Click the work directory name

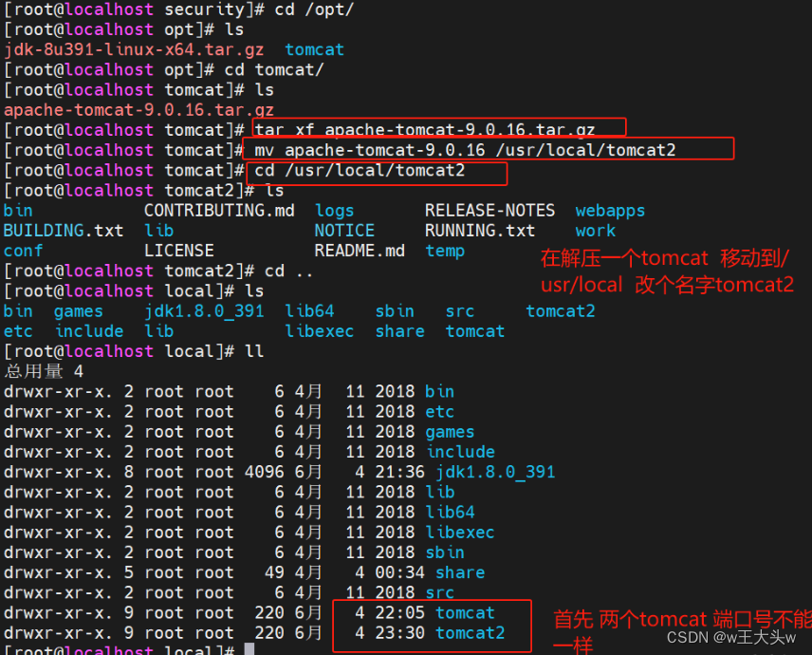tap(595, 231)
